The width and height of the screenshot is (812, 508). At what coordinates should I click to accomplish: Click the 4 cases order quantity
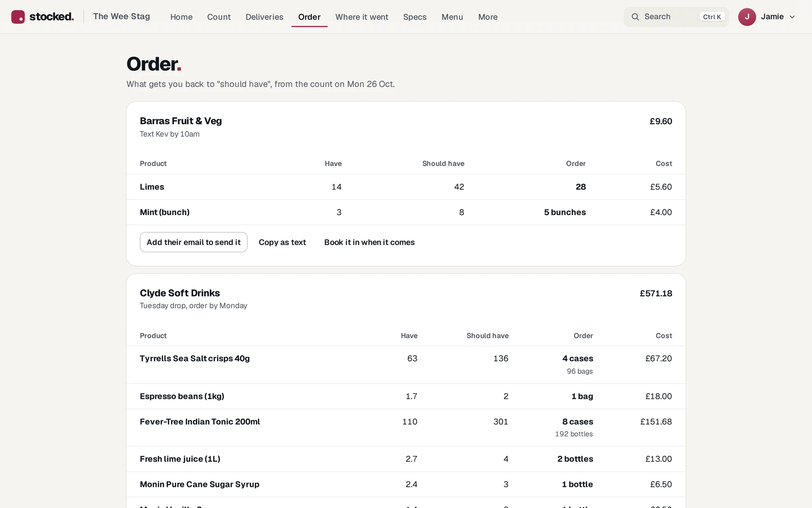tap(578, 358)
